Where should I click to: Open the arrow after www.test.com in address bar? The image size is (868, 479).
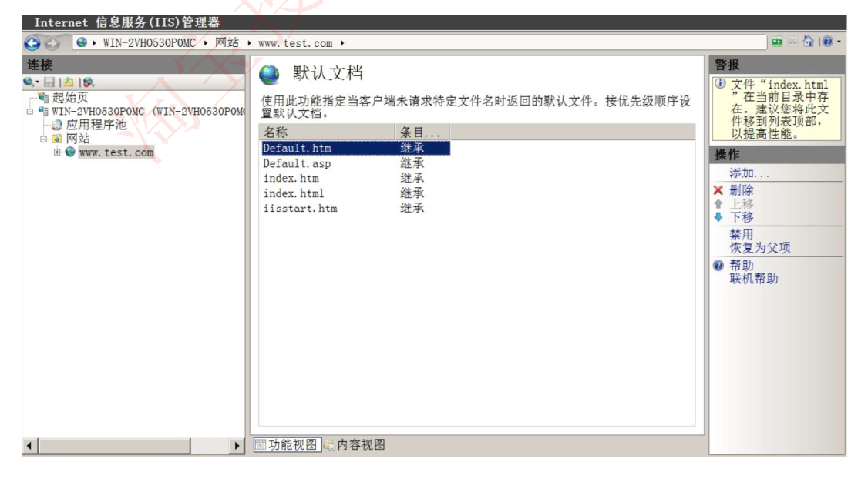[342, 43]
